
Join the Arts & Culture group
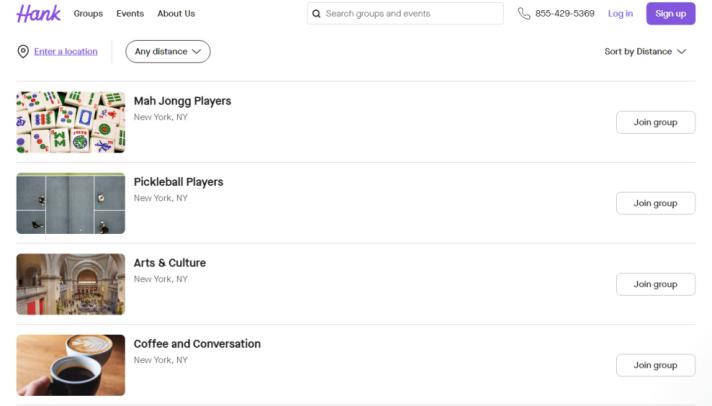pos(655,284)
